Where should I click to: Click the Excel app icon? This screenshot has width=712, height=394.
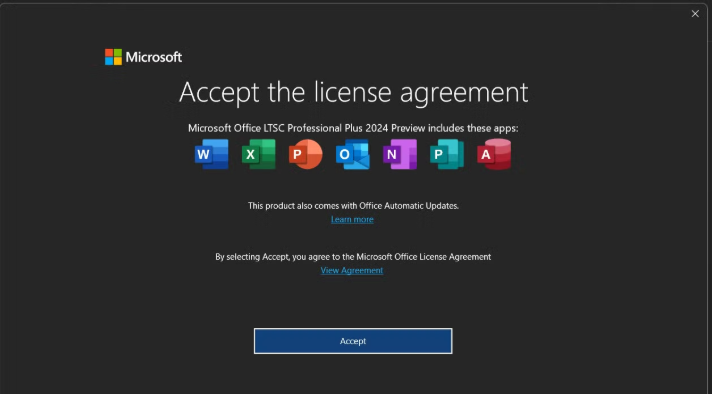point(259,154)
